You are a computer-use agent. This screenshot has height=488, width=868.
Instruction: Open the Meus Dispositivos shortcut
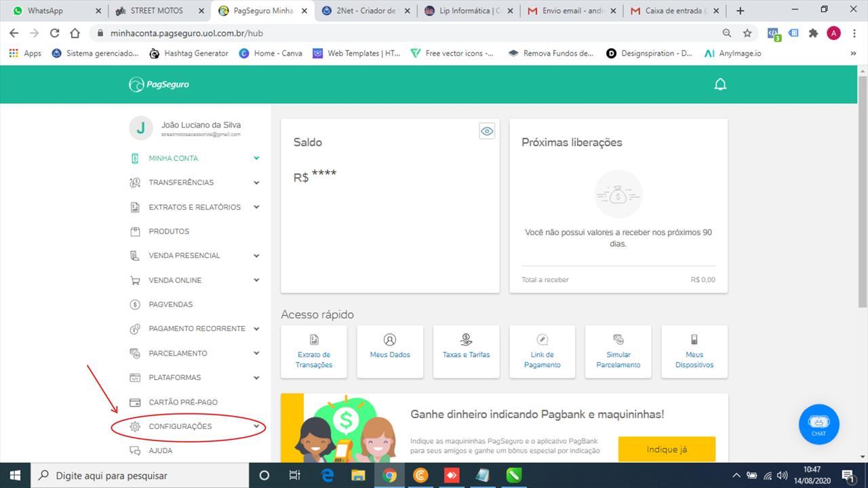pos(694,352)
